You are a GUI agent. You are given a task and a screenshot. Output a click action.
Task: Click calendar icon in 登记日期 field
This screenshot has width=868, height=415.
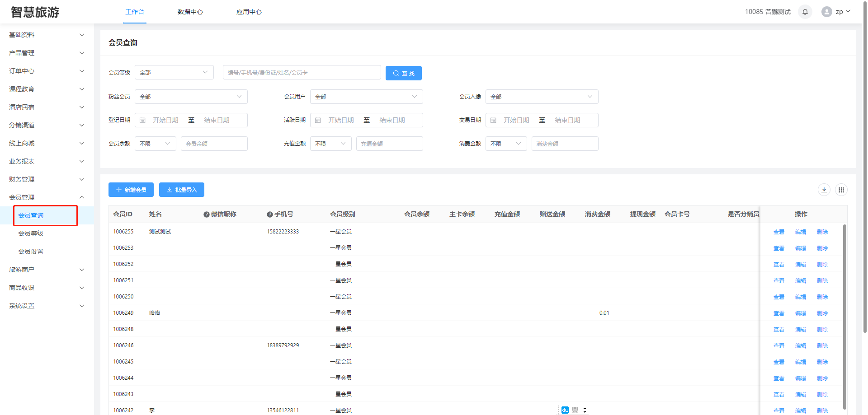pyautogui.click(x=142, y=120)
